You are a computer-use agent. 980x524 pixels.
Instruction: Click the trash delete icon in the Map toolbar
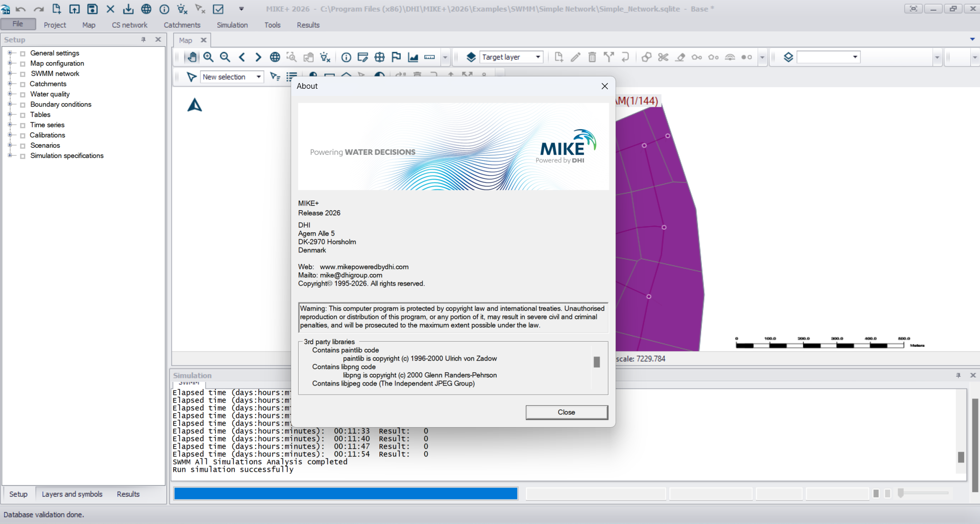pos(592,57)
